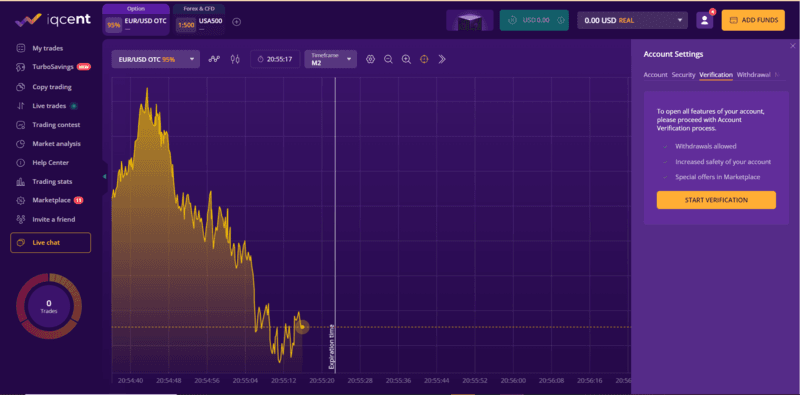This screenshot has width=800, height=395.
Task: Open the Live chat button
Action: [x=51, y=242]
